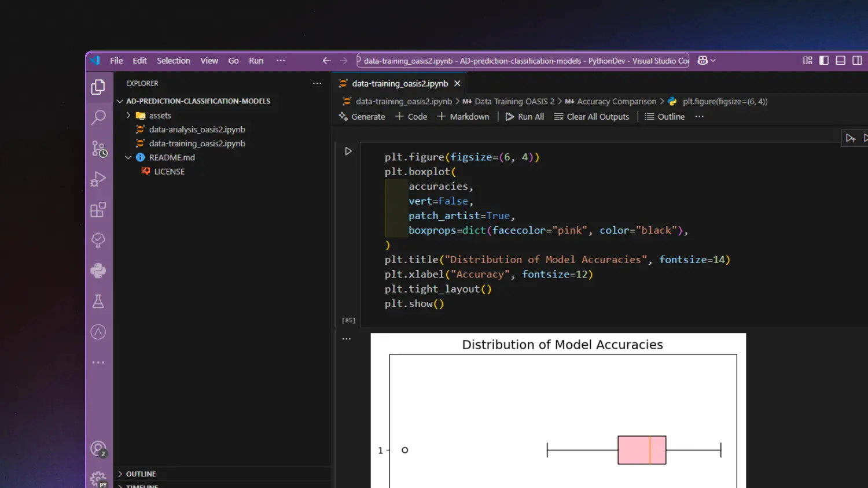Open the Testing flask view
Screen dimensions: 868x488
pos(98,301)
